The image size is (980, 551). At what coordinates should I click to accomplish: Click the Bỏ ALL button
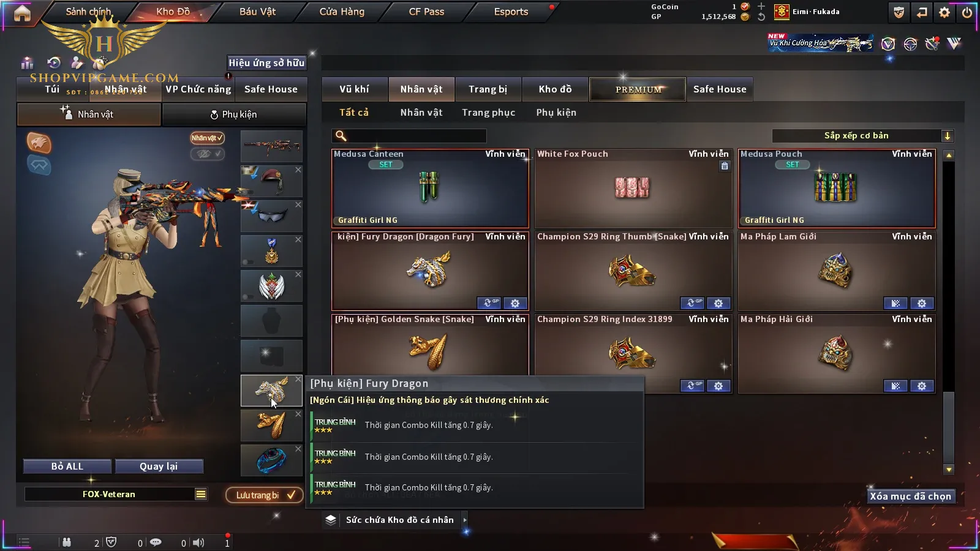(67, 467)
